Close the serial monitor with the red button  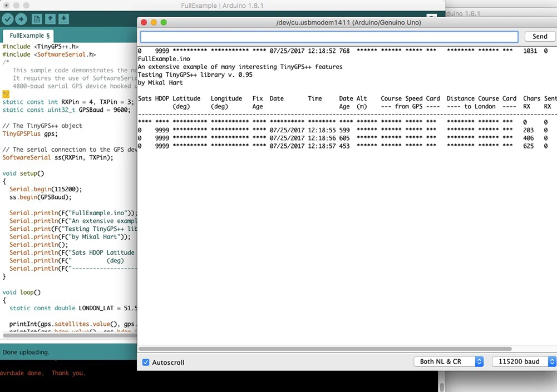pos(144,22)
